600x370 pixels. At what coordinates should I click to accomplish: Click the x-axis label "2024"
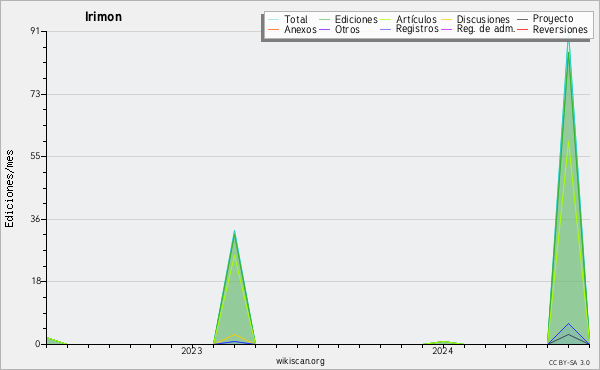pos(443,351)
